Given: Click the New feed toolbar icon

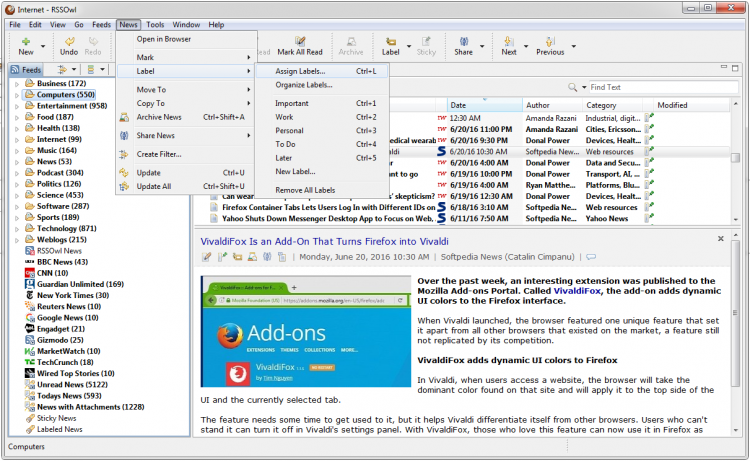Looking at the screenshot, I should 26,42.
